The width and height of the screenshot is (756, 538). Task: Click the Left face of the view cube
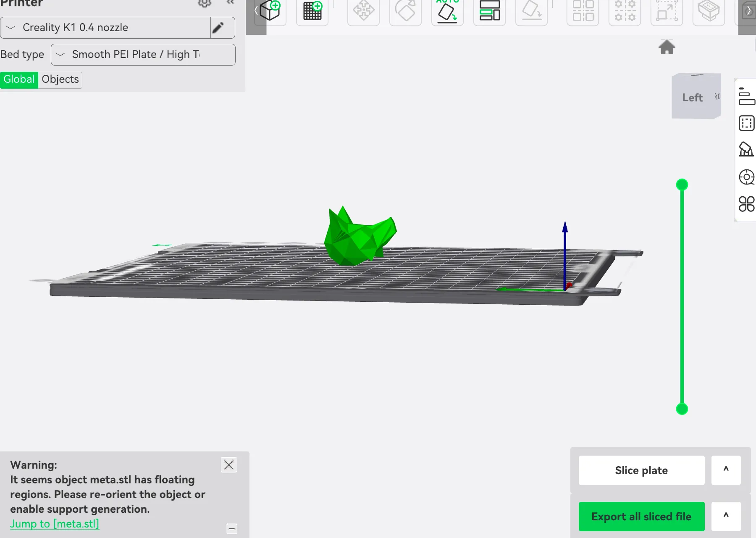coord(692,98)
